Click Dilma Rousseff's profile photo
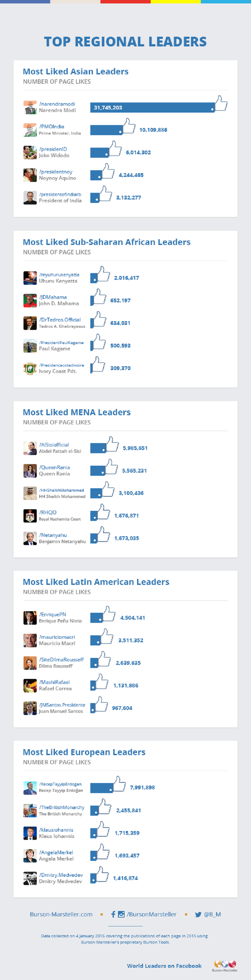This screenshot has width=251, height=980. (x=30, y=663)
